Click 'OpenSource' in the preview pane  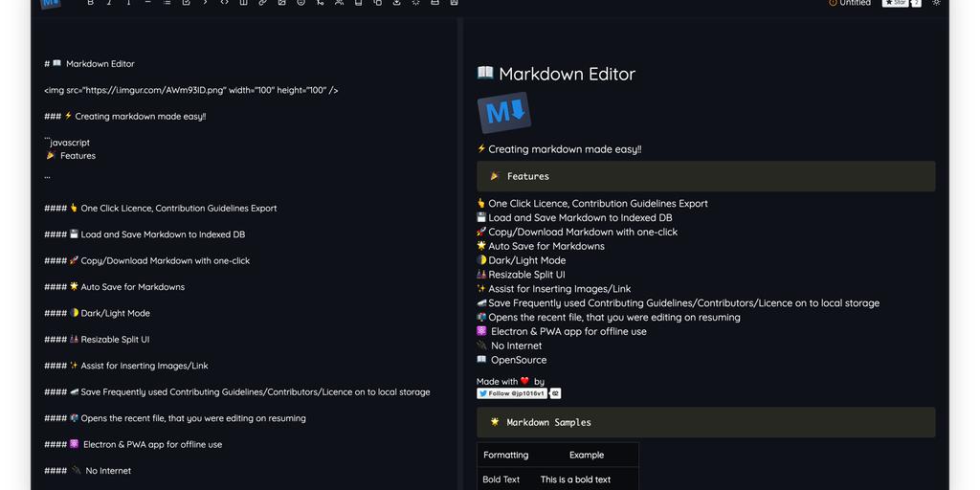coord(519,360)
